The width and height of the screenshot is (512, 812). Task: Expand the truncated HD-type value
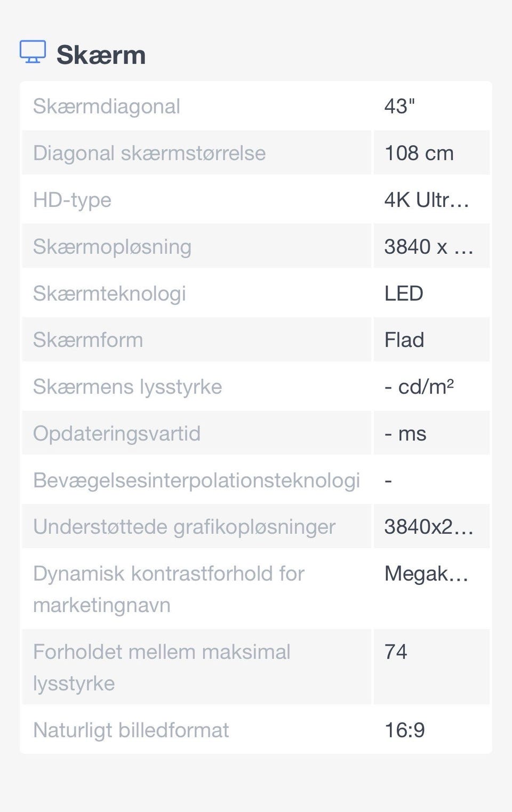427,200
